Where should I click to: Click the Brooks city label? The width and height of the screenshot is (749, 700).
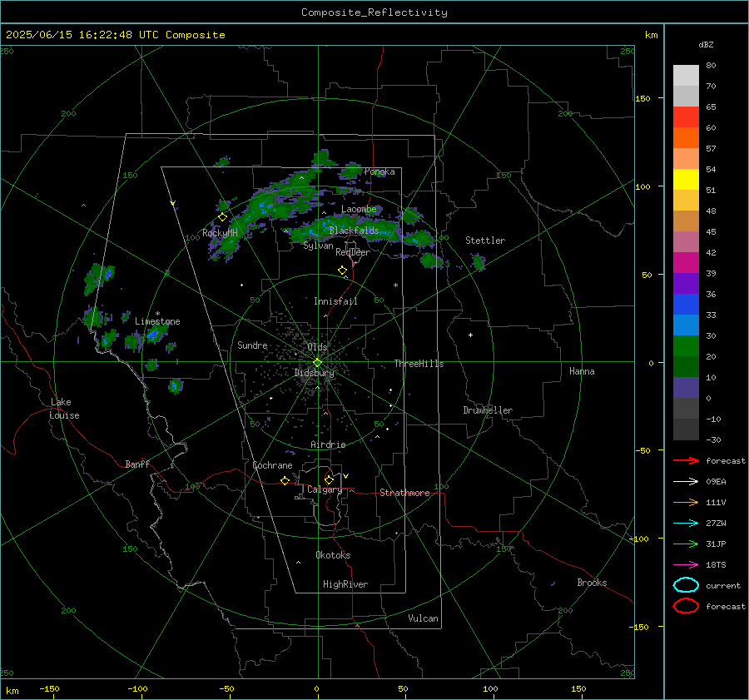coord(592,583)
